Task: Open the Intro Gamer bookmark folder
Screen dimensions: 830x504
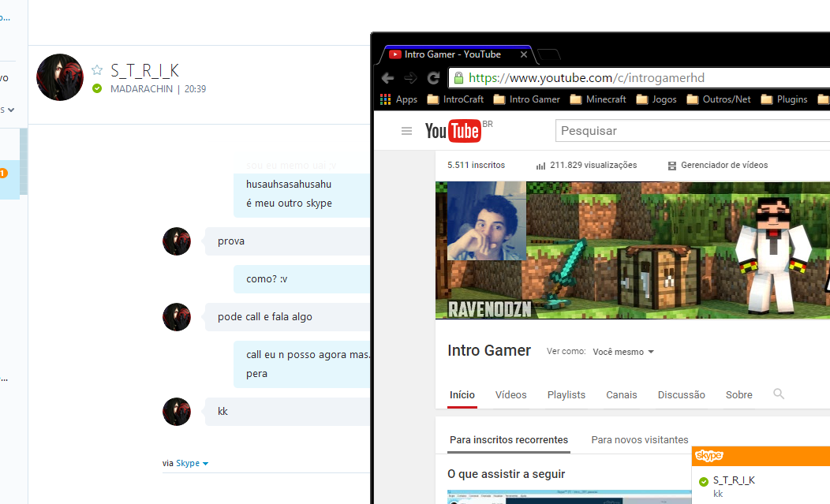Action: [527, 99]
